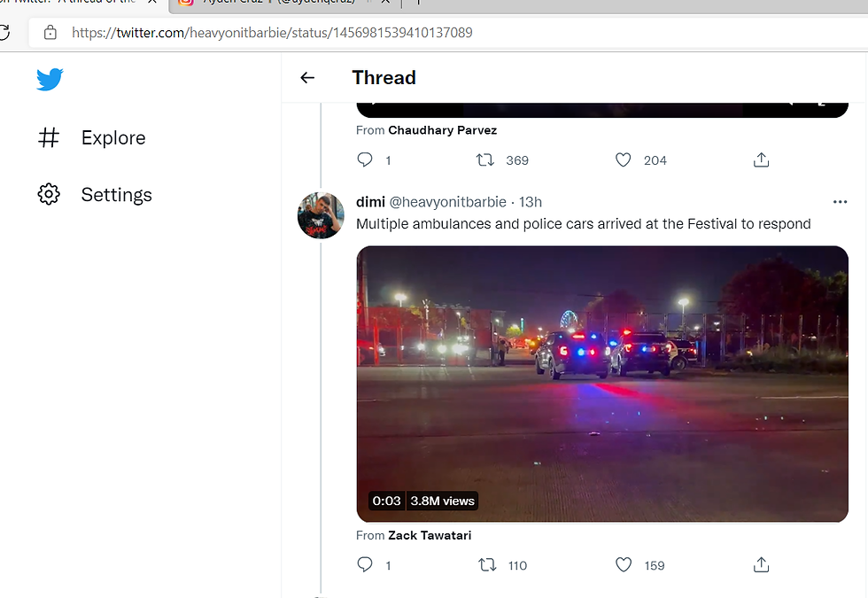Open Zack Tawatari's profile link

[430, 535]
